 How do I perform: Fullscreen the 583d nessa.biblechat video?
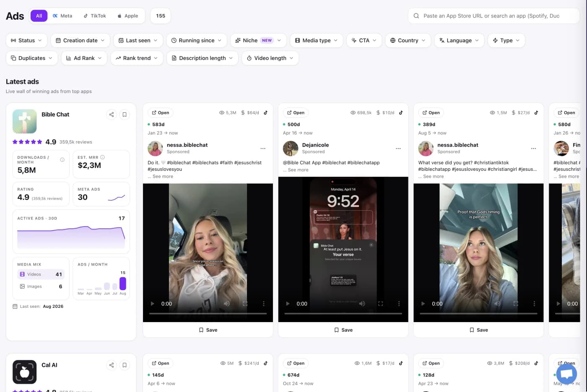[x=245, y=304]
